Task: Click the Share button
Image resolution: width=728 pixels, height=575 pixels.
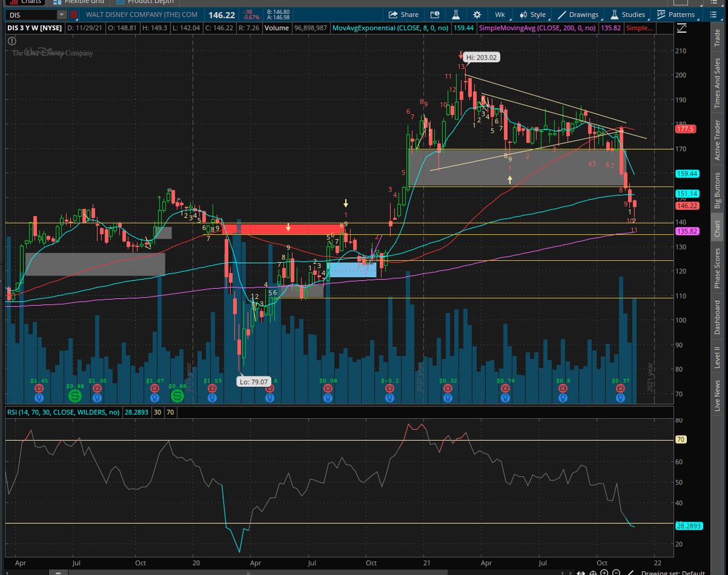Action: click(x=403, y=15)
